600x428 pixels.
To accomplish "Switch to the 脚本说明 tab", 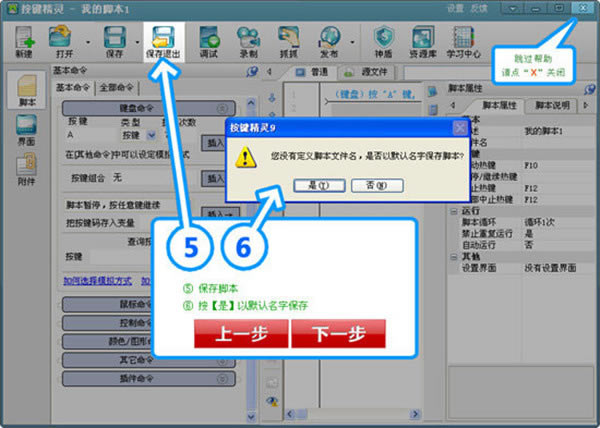I will tap(552, 105).
